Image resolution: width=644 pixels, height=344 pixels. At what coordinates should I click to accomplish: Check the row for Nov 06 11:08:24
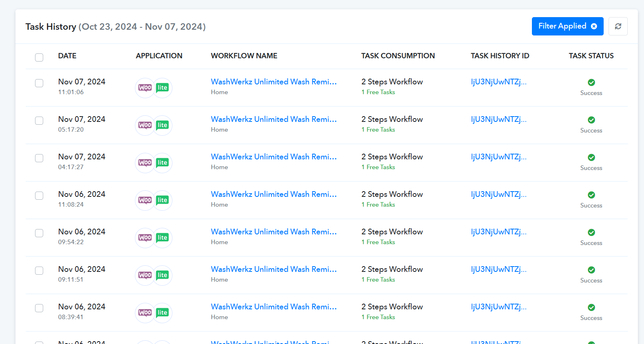[x=39, y=196]
